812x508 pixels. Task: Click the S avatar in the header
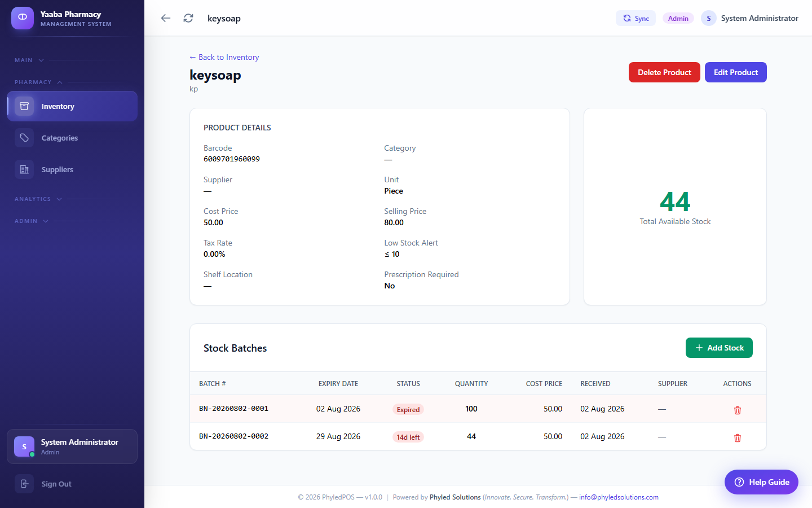point(709,18)
